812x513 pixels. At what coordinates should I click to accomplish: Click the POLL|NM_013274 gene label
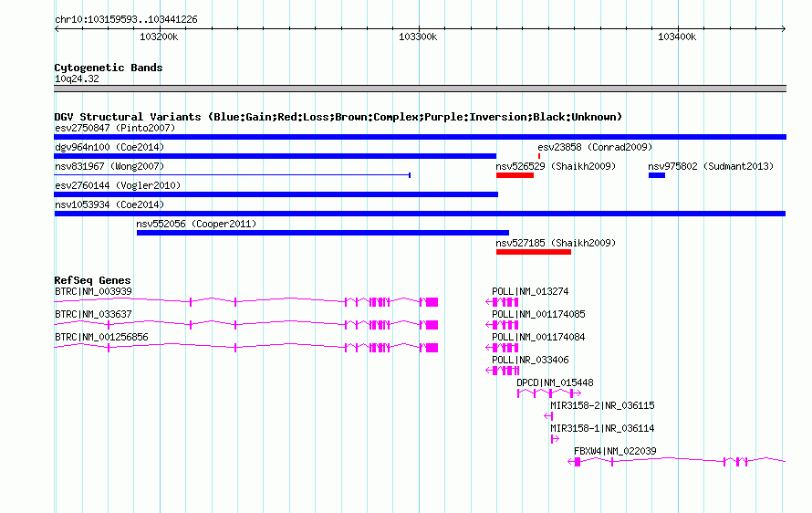click(x=530, y=292)
